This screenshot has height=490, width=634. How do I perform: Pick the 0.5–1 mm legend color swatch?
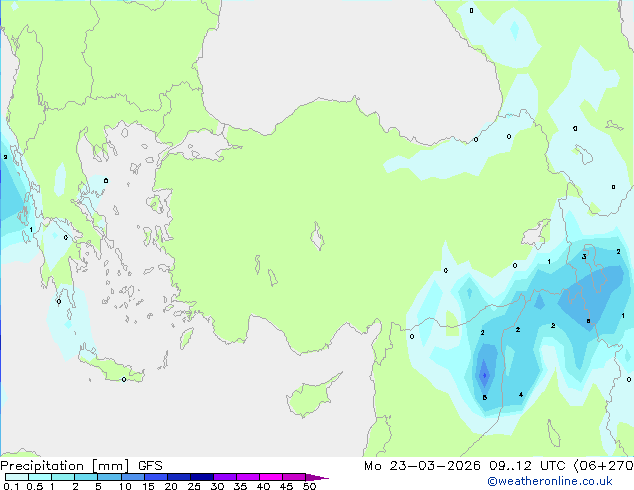pyautogui.click(x=40, y=477)
